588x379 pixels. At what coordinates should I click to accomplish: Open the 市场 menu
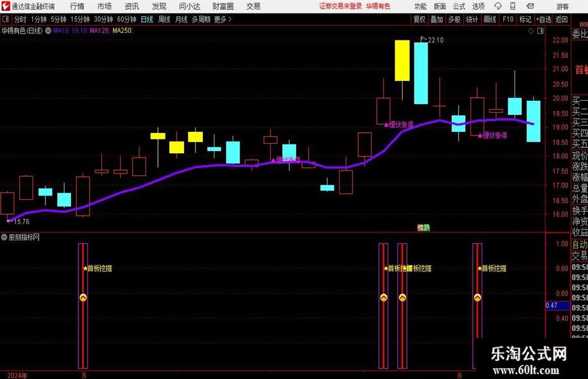[105, 6]
